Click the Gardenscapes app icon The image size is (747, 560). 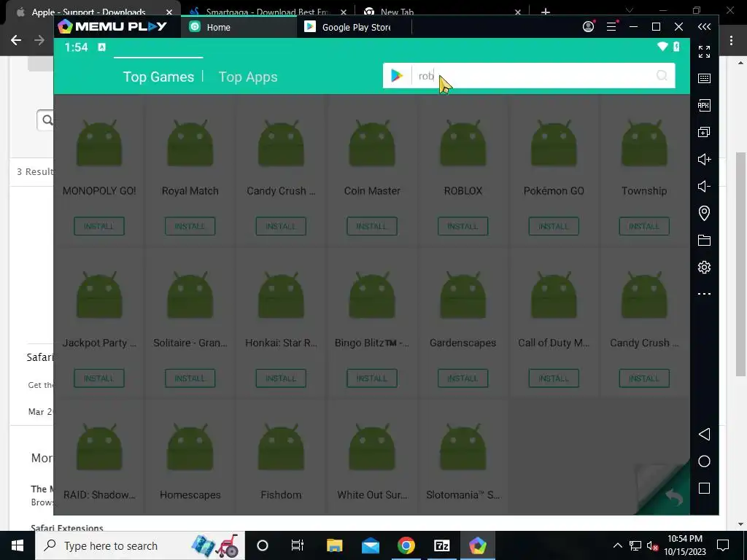coord(462,295)
